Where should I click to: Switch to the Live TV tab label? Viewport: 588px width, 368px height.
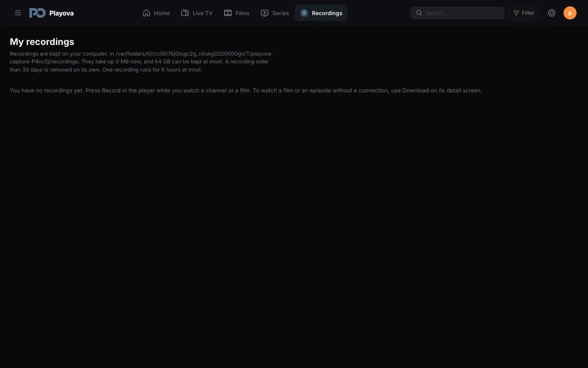click(x=203, y=13)
